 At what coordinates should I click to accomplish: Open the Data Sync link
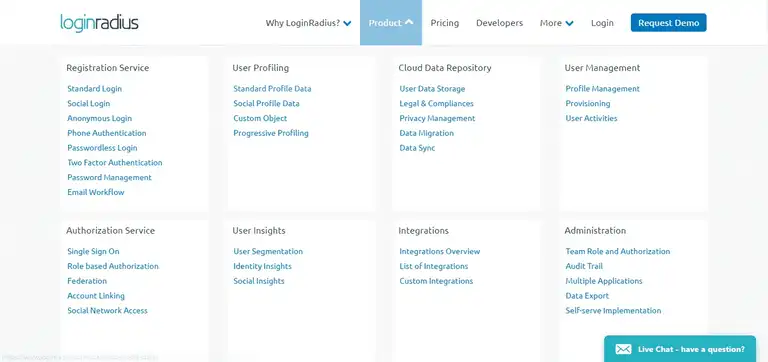click(417, 147)
